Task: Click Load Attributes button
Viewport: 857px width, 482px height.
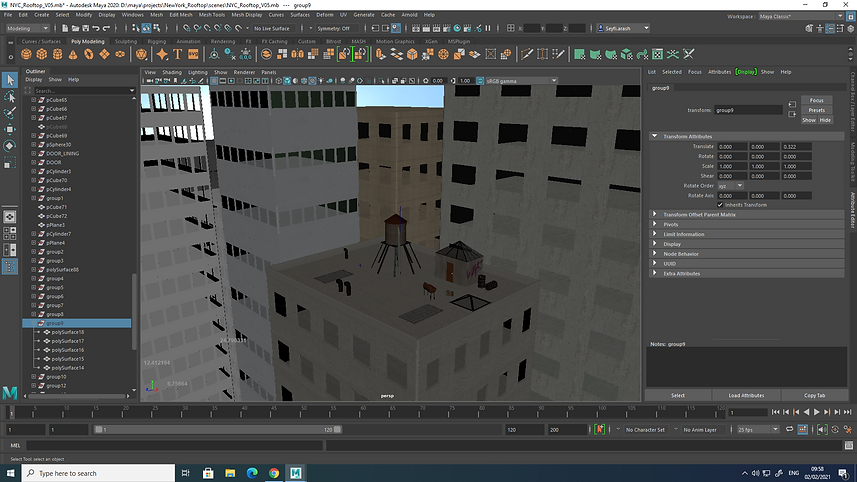Action: pyautogui.click(x=746, y=395)
